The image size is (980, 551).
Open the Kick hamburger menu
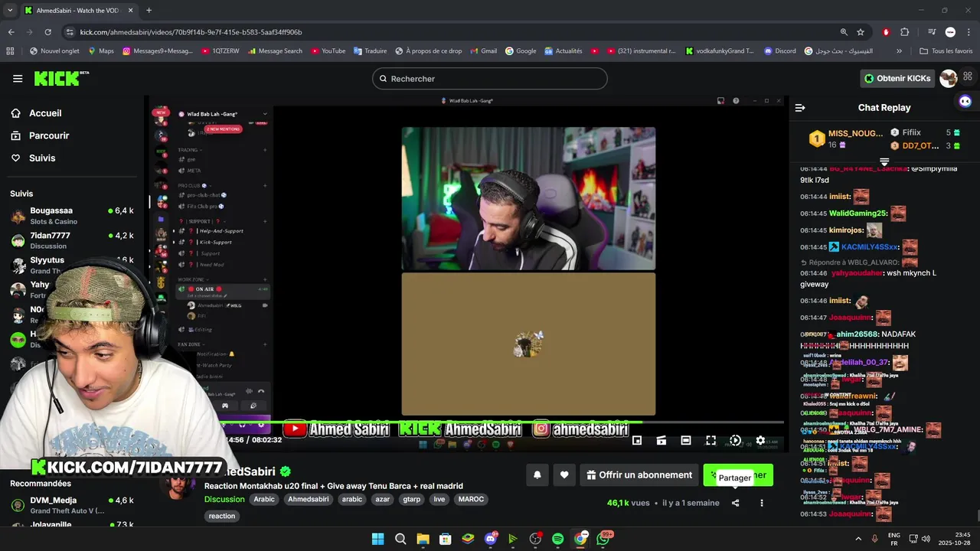tap(18, 78)
